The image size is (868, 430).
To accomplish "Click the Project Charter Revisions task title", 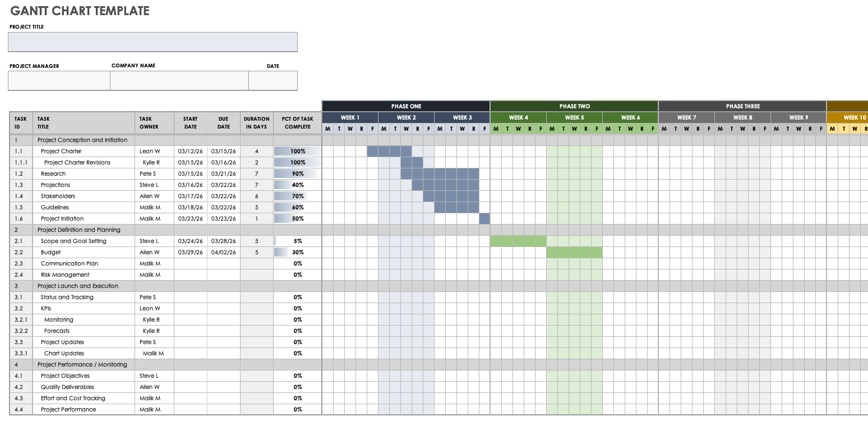I will pyautogui.click(x=77, y=162).
